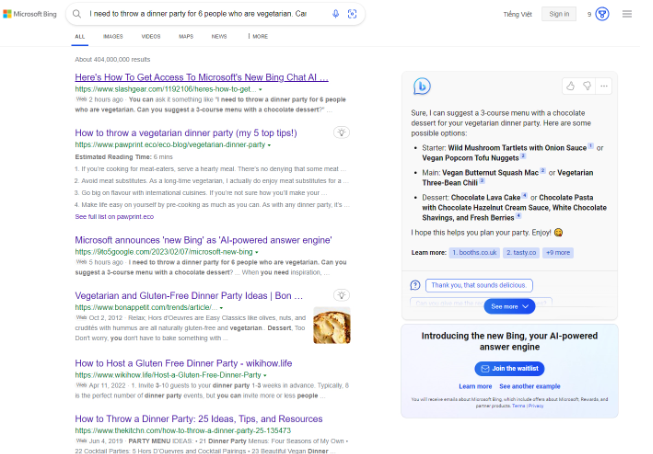Expand the MORE search categories menu
The width and height of the screenshot is (653, 454).
coord(257,36)
